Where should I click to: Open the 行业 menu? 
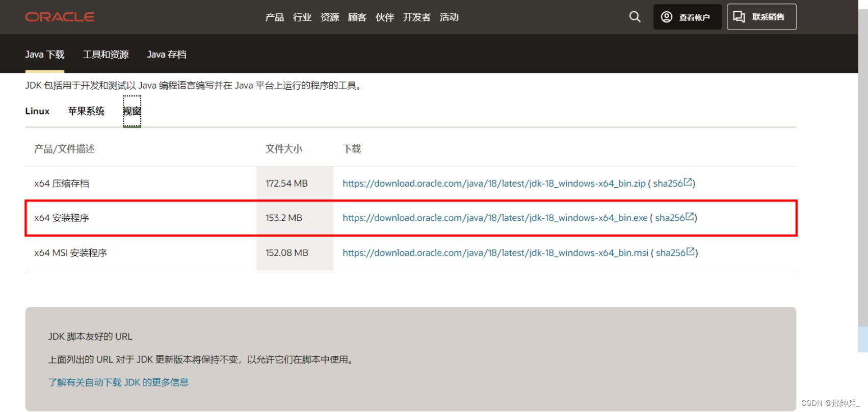click(302, 17)
